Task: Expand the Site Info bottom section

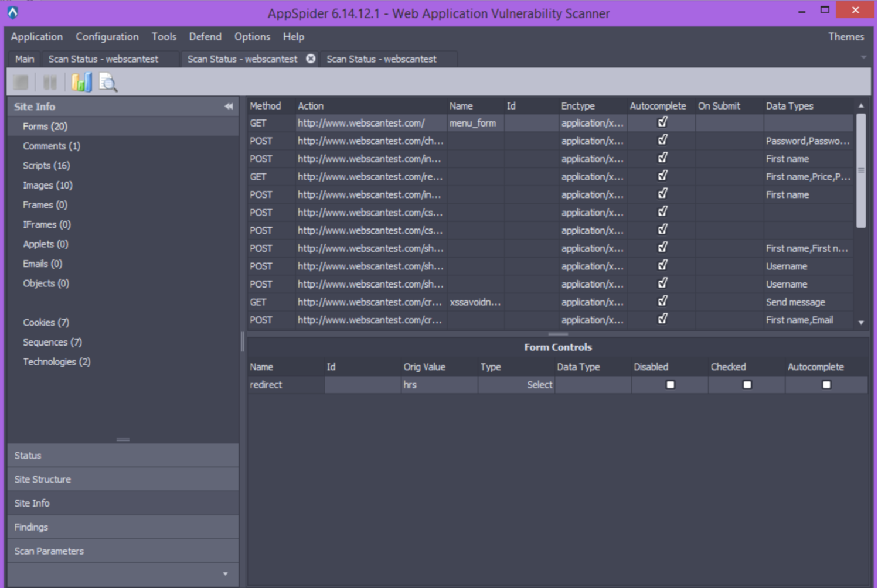Action: (x=123, y=503)
